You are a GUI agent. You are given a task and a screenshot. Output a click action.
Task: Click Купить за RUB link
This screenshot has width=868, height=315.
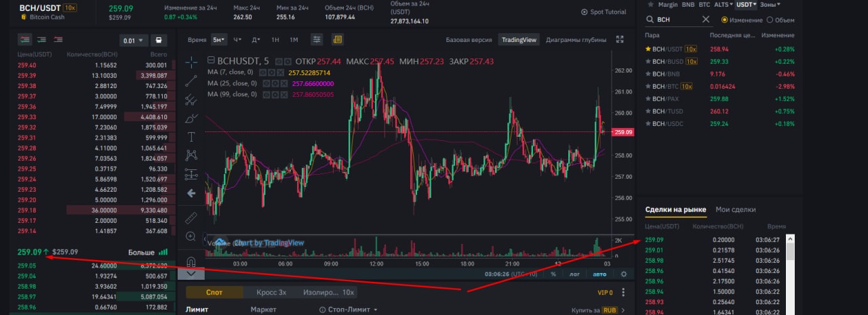(x=598, y=310)
